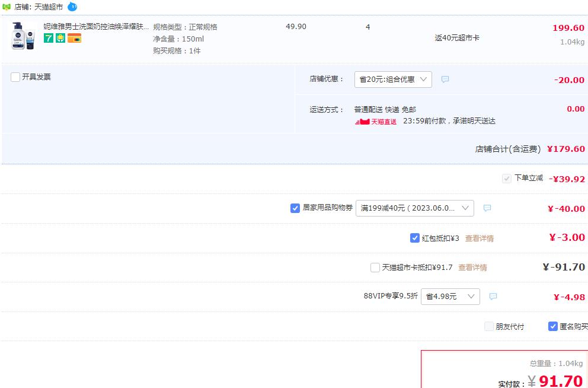The image size is (588, 388).
Task: Expand the 省4.98元 88VIP discount dropdown
Action: tap(450, 297)
